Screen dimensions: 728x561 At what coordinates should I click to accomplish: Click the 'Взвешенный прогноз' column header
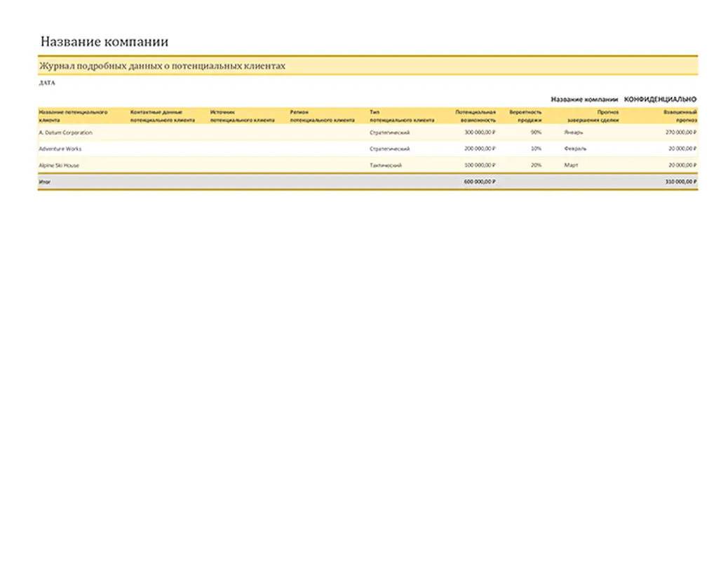pyautogui.click(x=679, y=116)
